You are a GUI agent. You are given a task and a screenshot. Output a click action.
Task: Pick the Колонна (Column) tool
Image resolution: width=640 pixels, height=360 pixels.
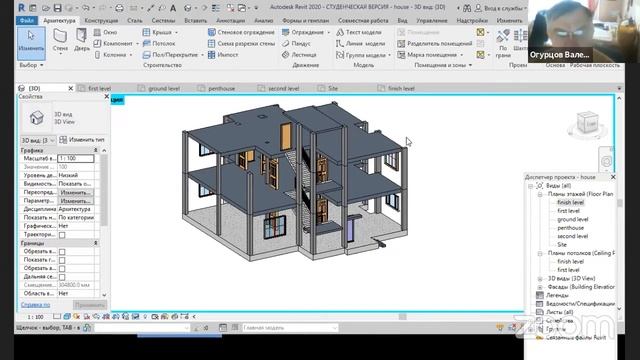tap(110, 55)
